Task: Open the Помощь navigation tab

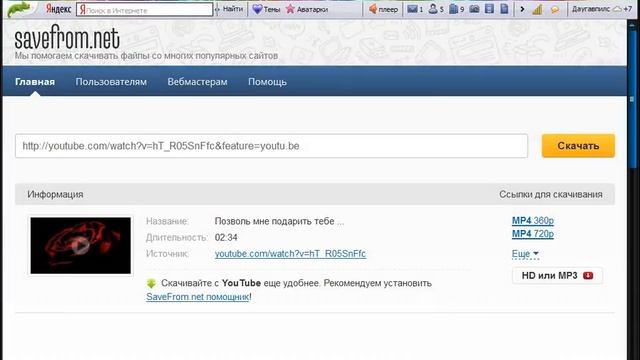Action: (267, 82)
